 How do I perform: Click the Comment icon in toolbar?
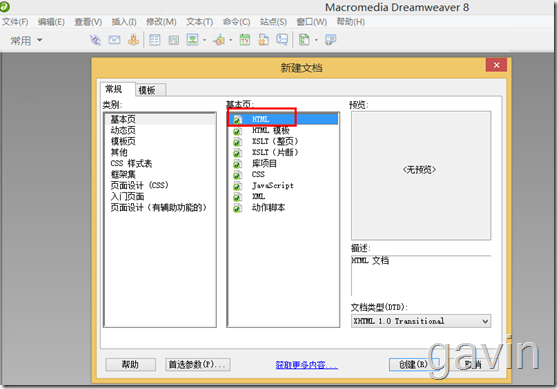(282, 40)
